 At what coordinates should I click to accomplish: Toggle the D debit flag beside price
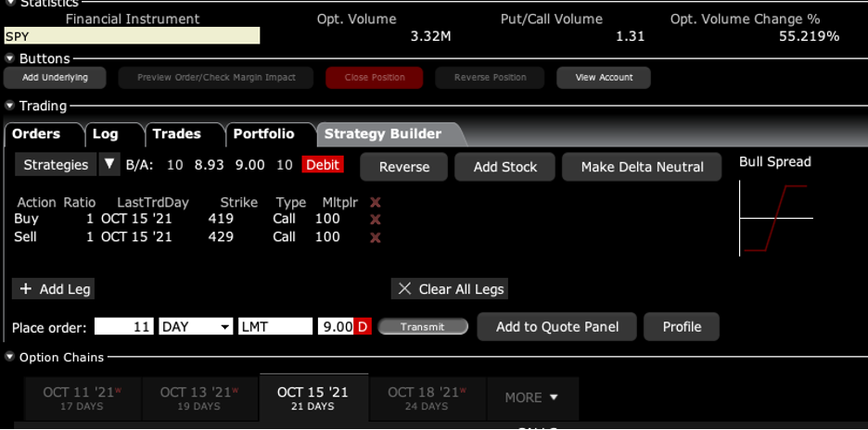click(363, 327)
